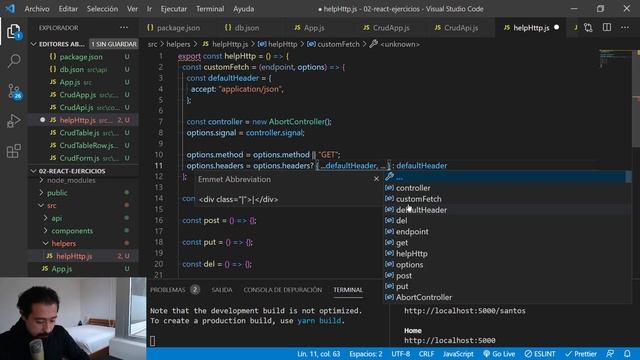Open the Ejecutar menu
This screenshot has width=640, height=360.
tap(174, 9)
